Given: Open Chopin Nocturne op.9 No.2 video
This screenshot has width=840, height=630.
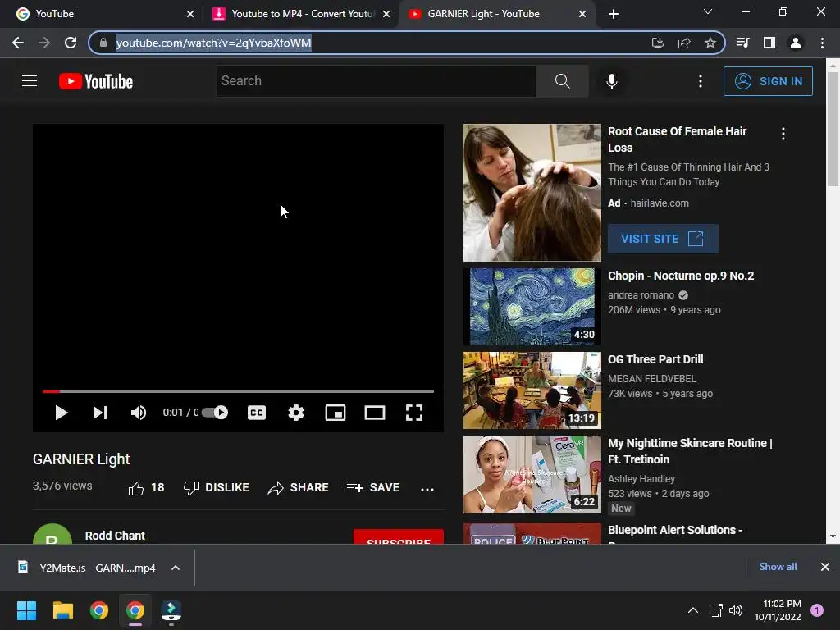Looking at the screenshot, I should [x=680, y=276].
